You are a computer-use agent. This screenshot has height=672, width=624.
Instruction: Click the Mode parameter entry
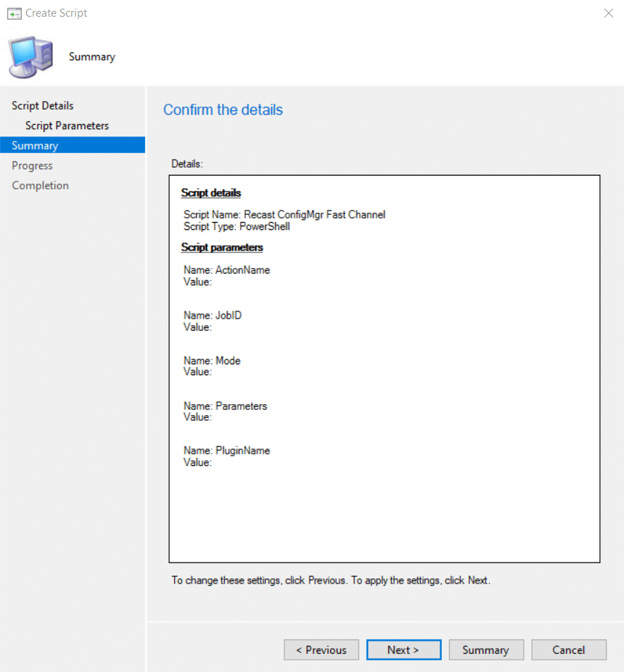point(212,361)
